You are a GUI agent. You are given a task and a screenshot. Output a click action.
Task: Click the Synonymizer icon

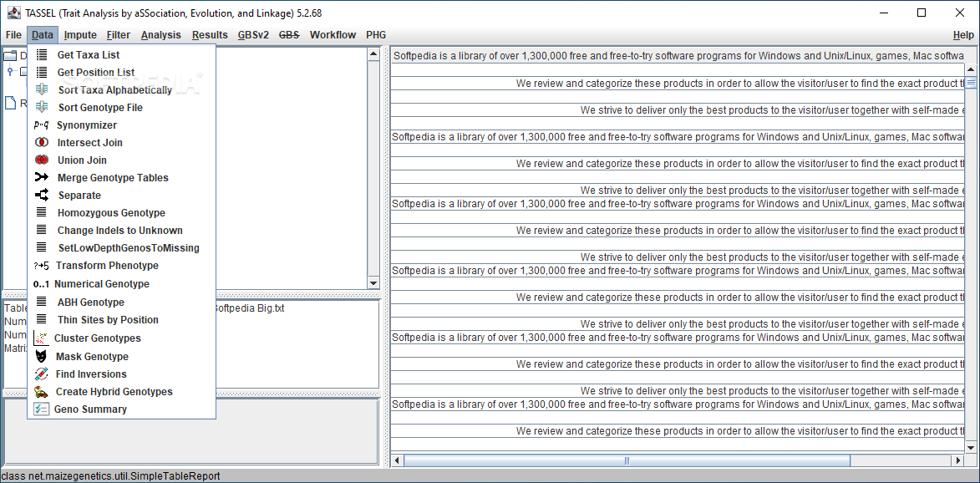coord(41,125)
